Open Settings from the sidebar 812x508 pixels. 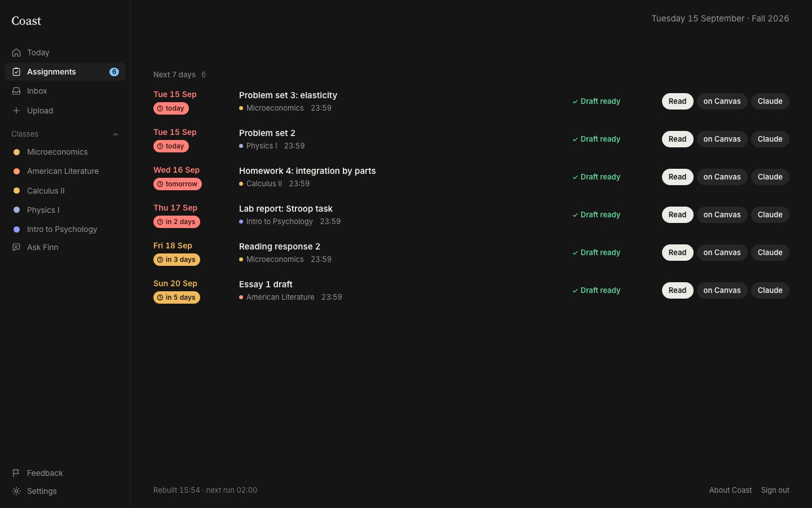point(65,491)
